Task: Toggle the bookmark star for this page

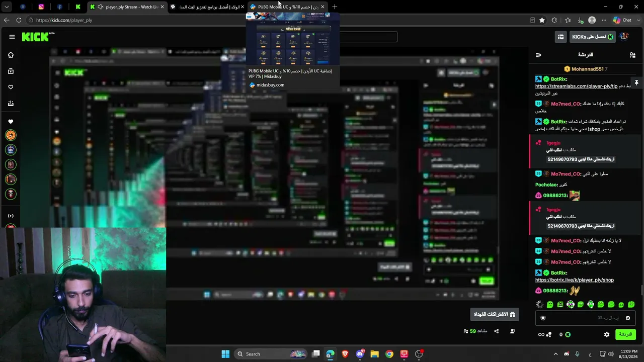Action: (x=542, y=20)
